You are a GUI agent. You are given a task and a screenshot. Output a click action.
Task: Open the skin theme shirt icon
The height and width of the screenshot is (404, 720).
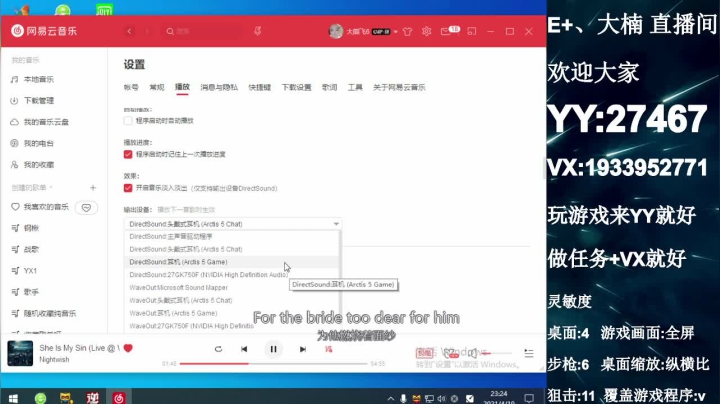(x=407, y=31)
